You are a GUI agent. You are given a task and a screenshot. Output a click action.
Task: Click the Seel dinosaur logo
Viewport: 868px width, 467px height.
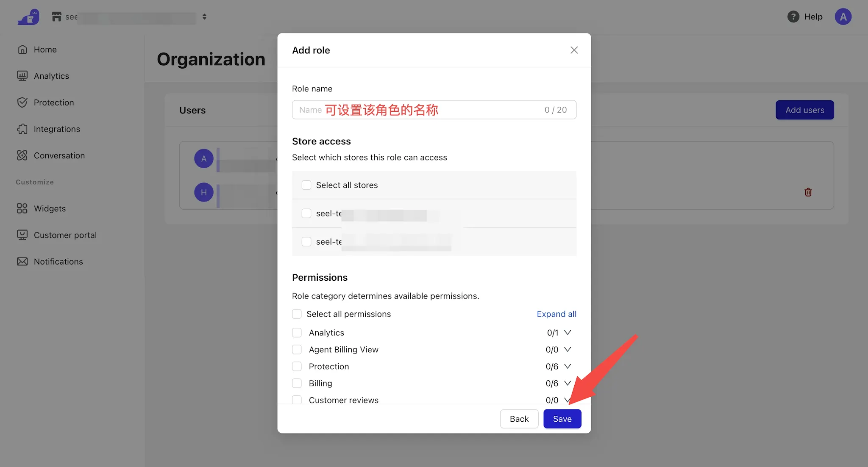(28, 17)
